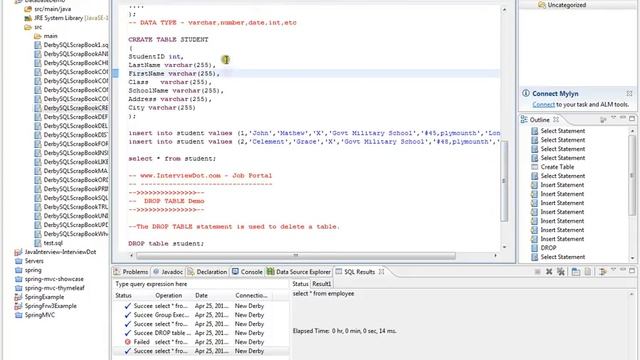Minimize the Outline panel
The width and height of the screenshot is (640, 360).
tap(622, 118)
